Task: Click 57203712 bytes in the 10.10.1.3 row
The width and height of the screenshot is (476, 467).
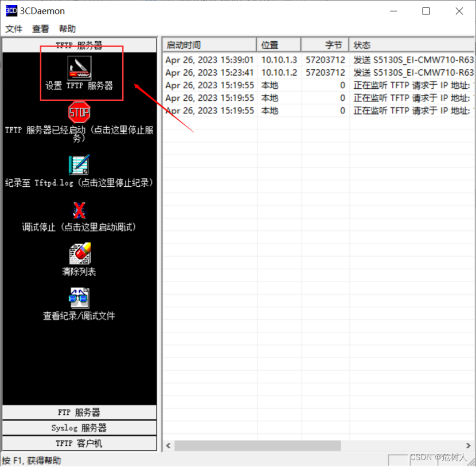Action: tap(325, 60)
